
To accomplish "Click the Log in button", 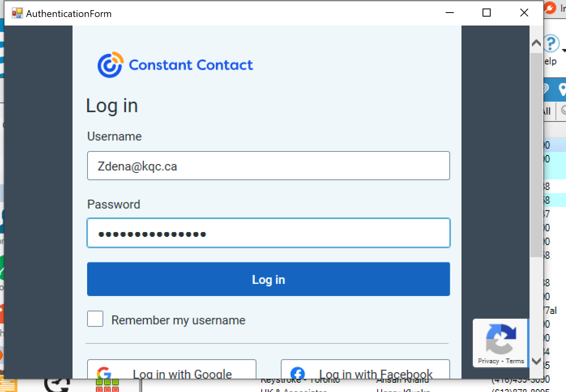I will click(x=269, y=279).
